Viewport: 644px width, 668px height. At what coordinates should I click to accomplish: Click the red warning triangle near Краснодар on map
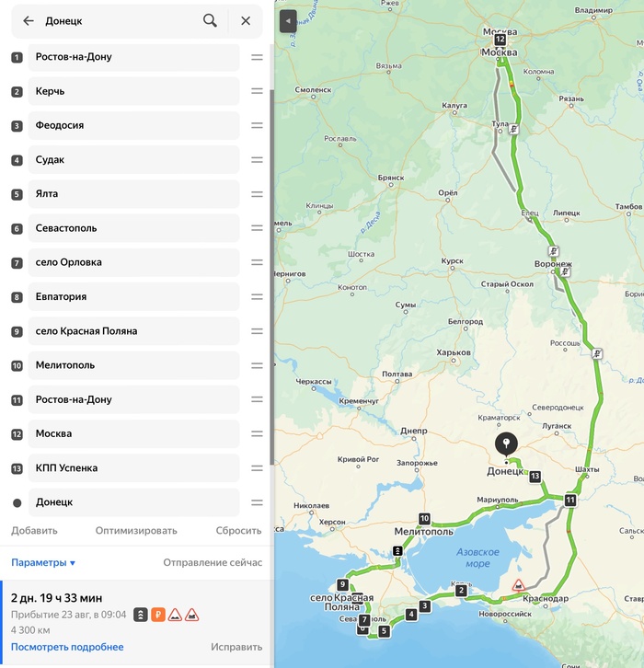pyautogui.click(x=518, y=585)
